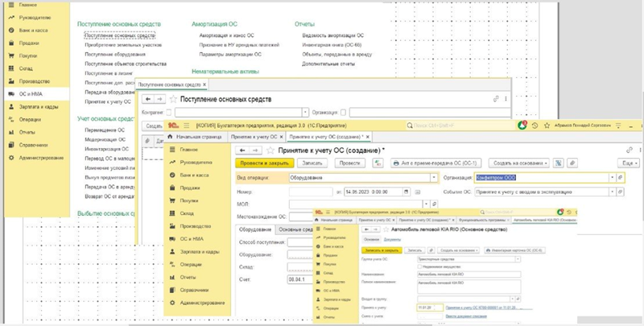Screen dimensions: 644x326
Task: Click Номер input field in Принятие к учету form
Action: click(x=311, y=192)
